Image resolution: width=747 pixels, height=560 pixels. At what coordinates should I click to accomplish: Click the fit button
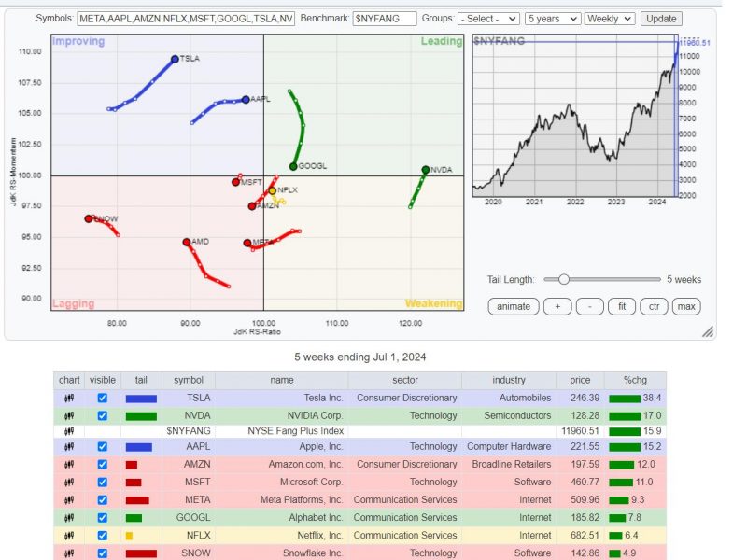622,307
